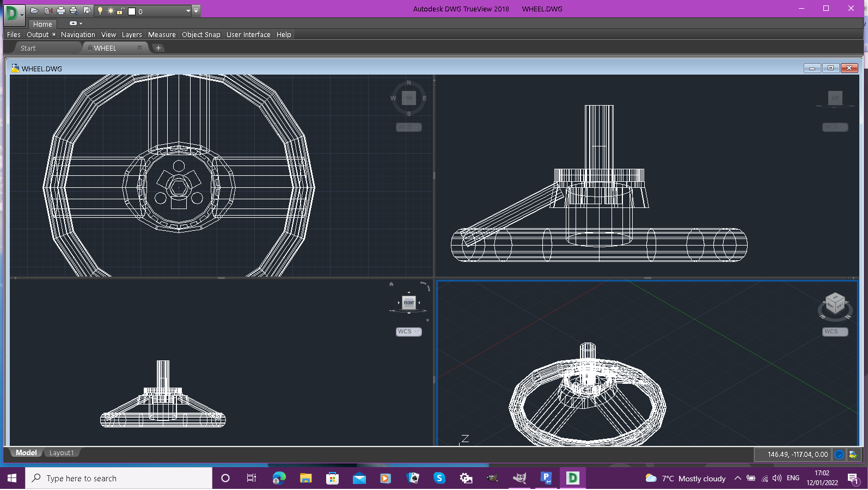
Task: Click the Open file folder icon
Action: click(x=34, y=10)
